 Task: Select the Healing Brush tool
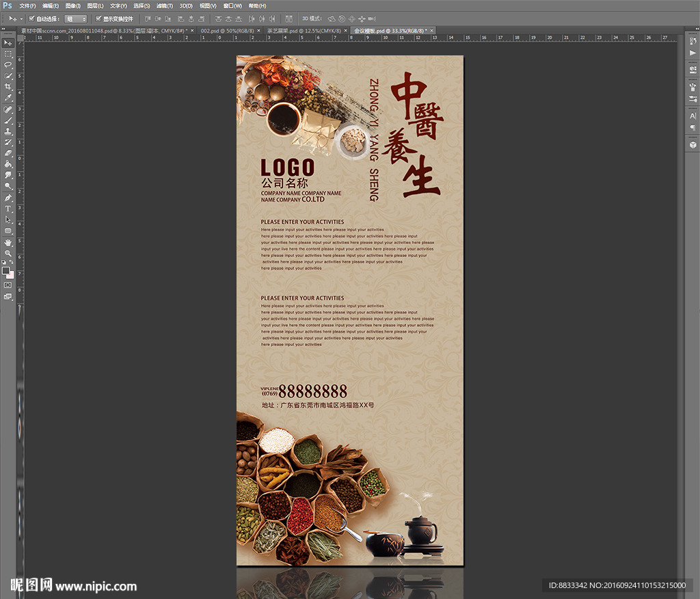click(x=8, y=109)
